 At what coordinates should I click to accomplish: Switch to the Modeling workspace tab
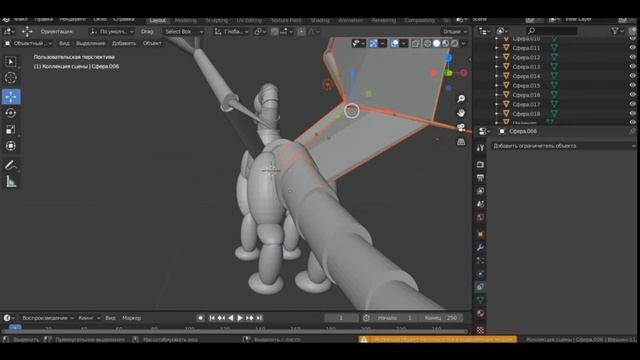tap(186, 20)
